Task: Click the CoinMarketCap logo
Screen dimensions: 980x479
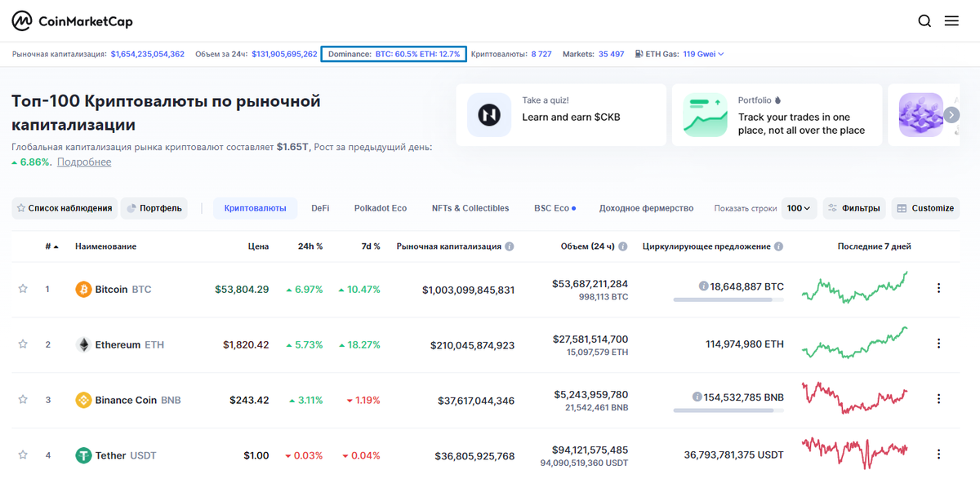Action: point(72,20)
